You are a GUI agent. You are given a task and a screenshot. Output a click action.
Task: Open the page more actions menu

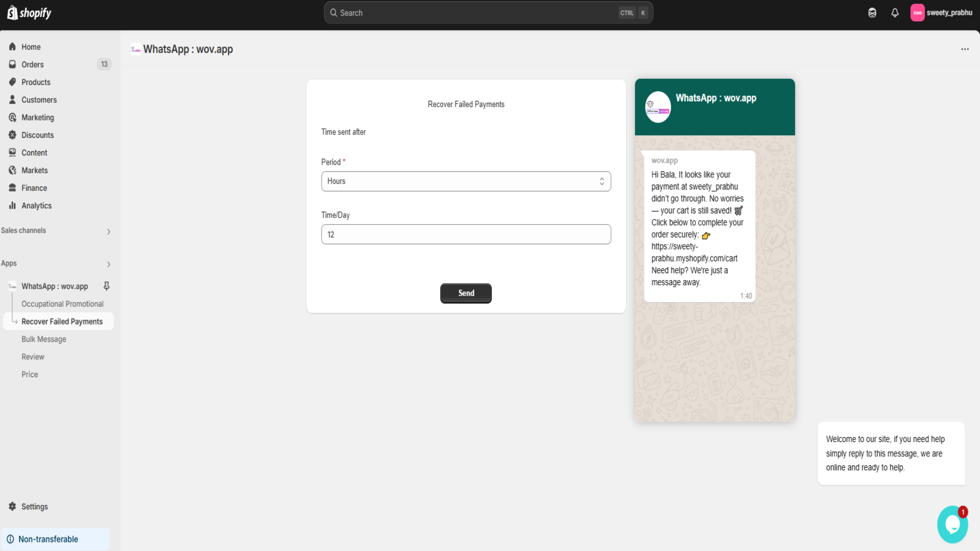[965, 49]
